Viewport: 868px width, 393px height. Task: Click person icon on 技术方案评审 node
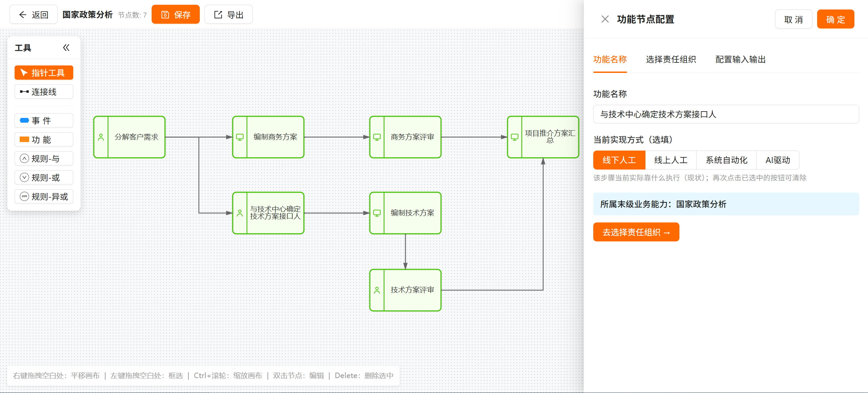coord(377,290)
